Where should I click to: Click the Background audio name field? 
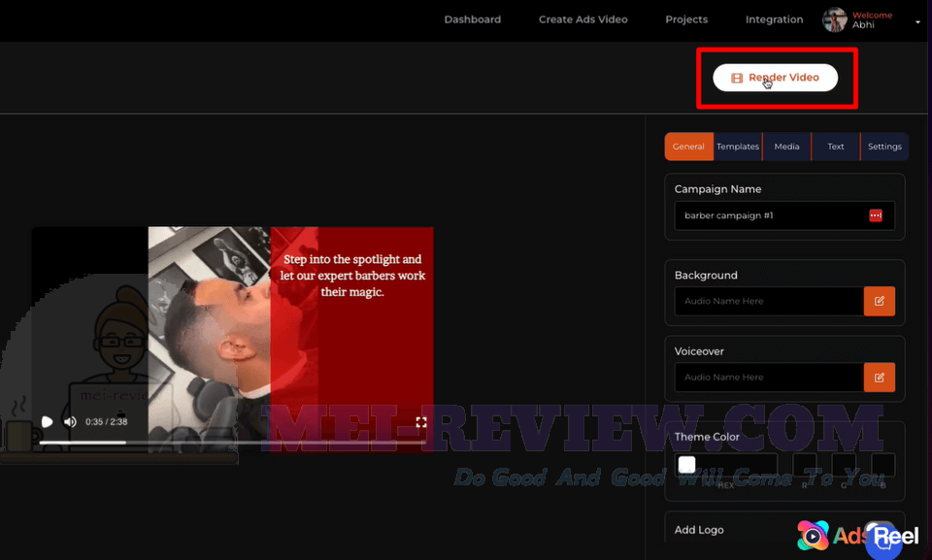[769, 301]
